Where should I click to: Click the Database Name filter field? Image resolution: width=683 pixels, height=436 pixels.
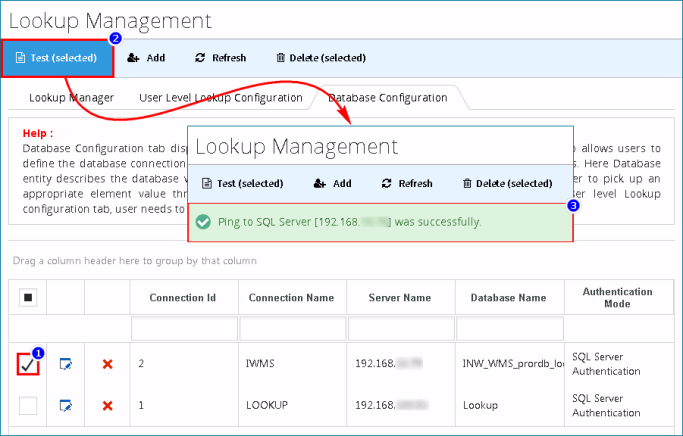click(x=510, y=328)
